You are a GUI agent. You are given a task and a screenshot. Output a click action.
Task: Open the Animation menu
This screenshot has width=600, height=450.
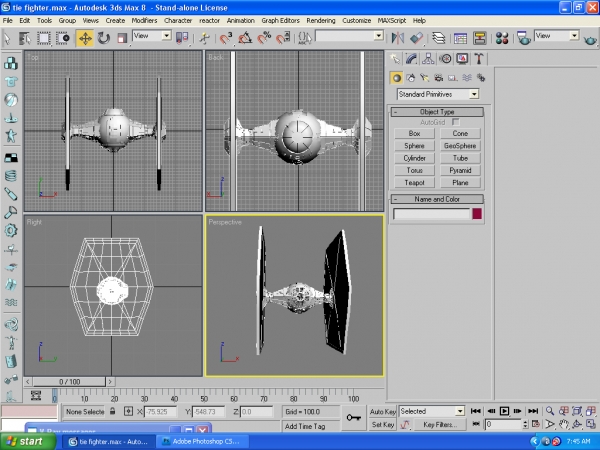tap(240, 21)
